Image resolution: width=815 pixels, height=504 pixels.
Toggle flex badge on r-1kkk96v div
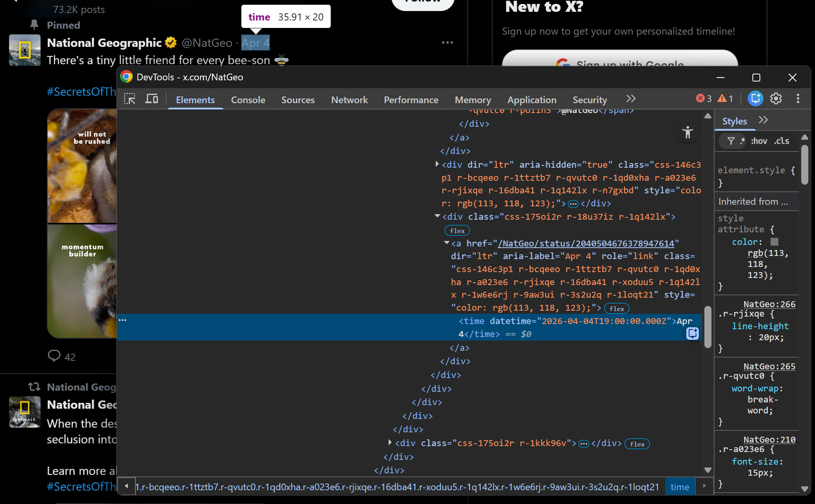tap(637, 444)
